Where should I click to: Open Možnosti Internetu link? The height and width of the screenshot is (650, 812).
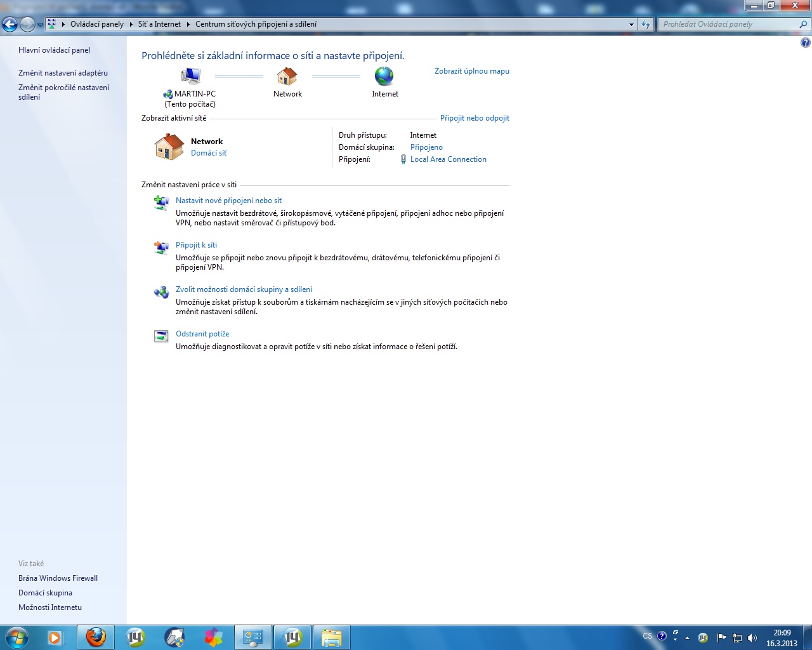point(50,607)
